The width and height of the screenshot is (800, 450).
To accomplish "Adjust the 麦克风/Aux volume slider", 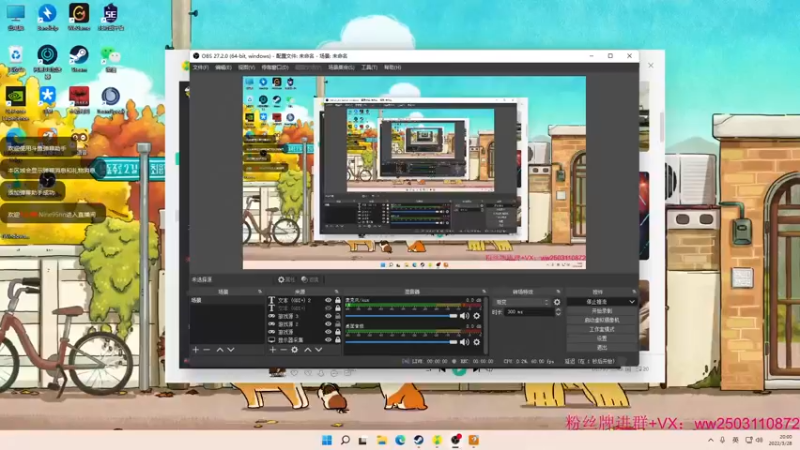I will (x=402, y=316).
